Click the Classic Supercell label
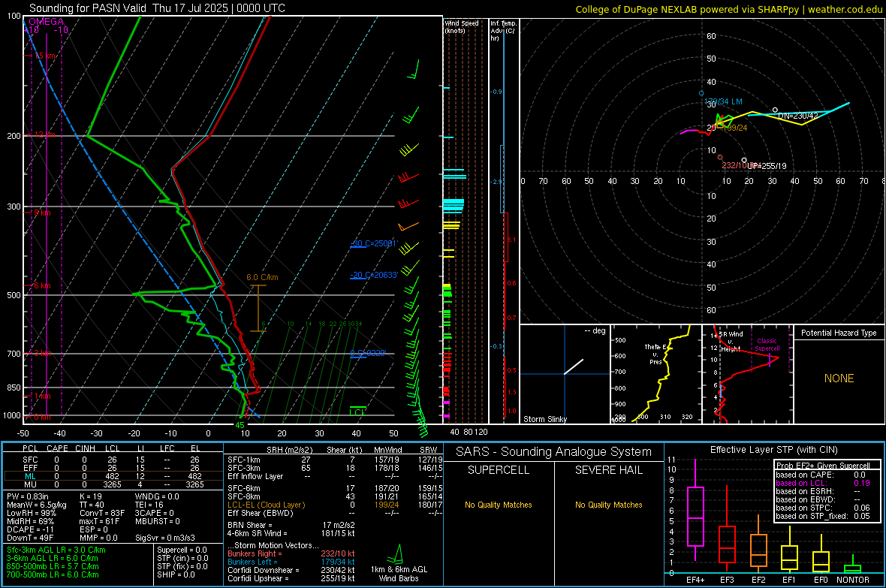Screen dimensions: 886x588 [x=767, y=345]
